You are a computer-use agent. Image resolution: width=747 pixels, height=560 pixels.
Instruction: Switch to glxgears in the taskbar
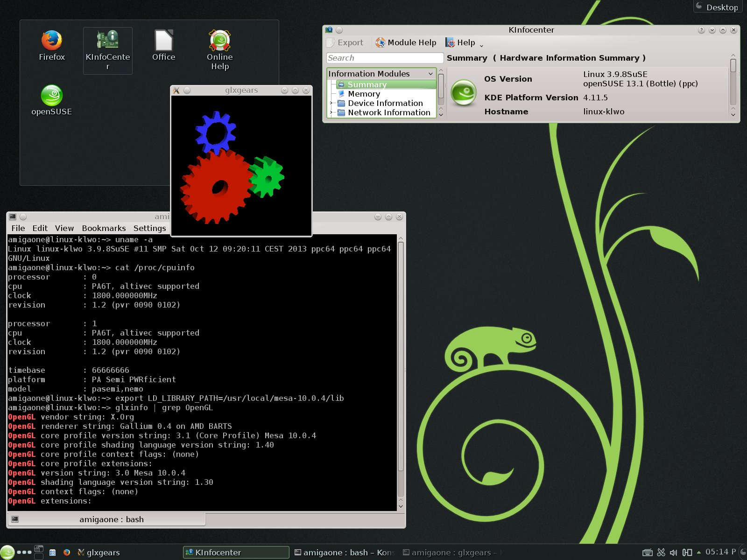(x=99, y=553)
